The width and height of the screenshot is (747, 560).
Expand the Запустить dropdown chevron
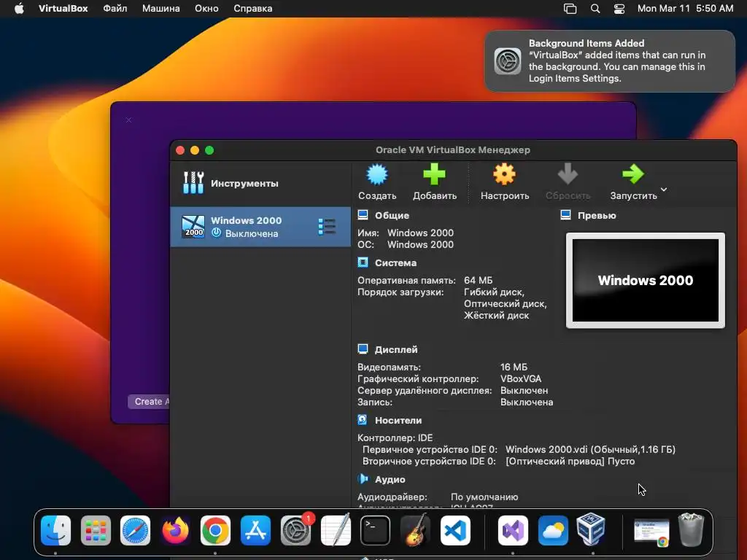point(664,190)
